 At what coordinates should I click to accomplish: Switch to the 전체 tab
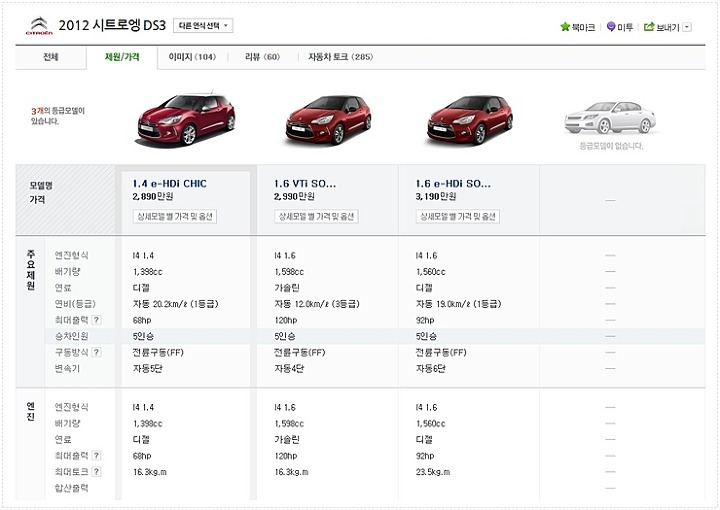51,57
